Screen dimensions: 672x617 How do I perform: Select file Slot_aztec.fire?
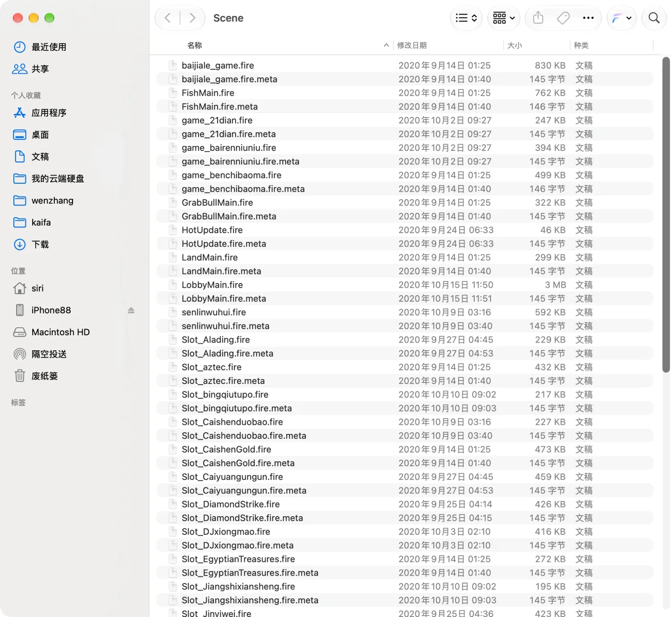click(405, 367)
